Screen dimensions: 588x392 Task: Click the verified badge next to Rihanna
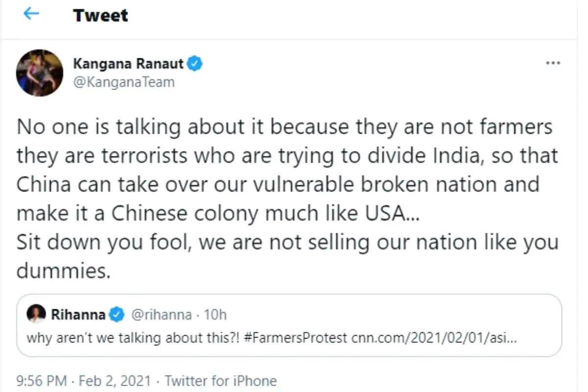point(117,315)
